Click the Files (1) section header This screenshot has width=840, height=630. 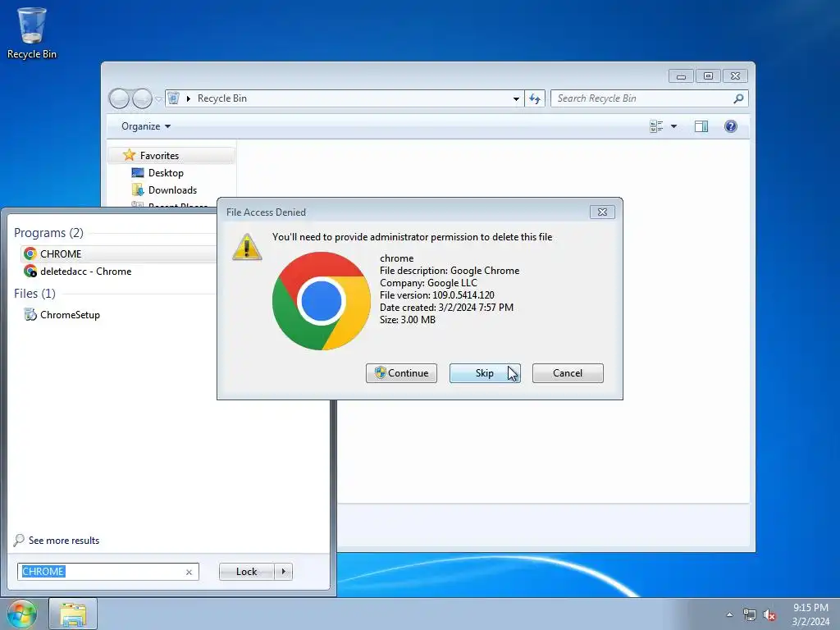click(x=34, y=294)
